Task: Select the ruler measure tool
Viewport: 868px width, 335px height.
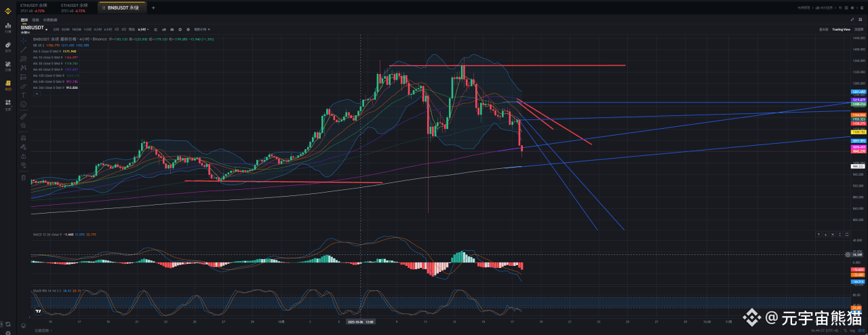Action: coord(23,117)
